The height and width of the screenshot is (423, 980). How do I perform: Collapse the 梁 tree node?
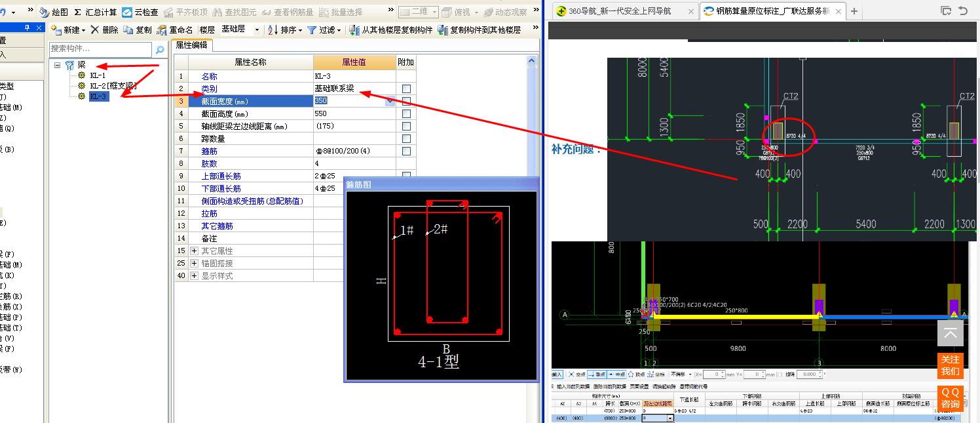[x=58, y=65]
